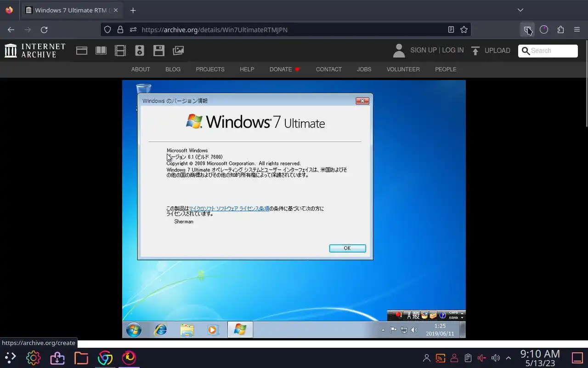Click the Recycle Bin desktop icon
The image size is (588, 368).
[x=144, y=89]
